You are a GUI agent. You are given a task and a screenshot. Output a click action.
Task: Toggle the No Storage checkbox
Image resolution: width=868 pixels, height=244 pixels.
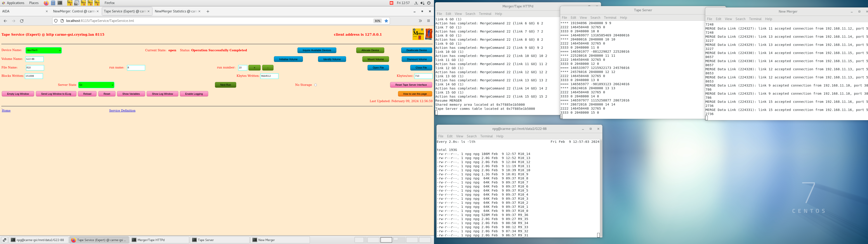(x=315, y=85)
